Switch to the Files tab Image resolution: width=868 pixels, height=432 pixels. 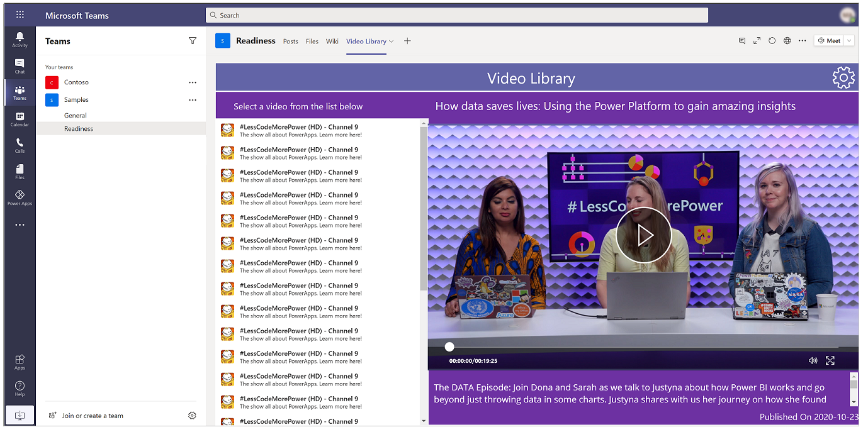pyautogui.click(x=312, y=42)
